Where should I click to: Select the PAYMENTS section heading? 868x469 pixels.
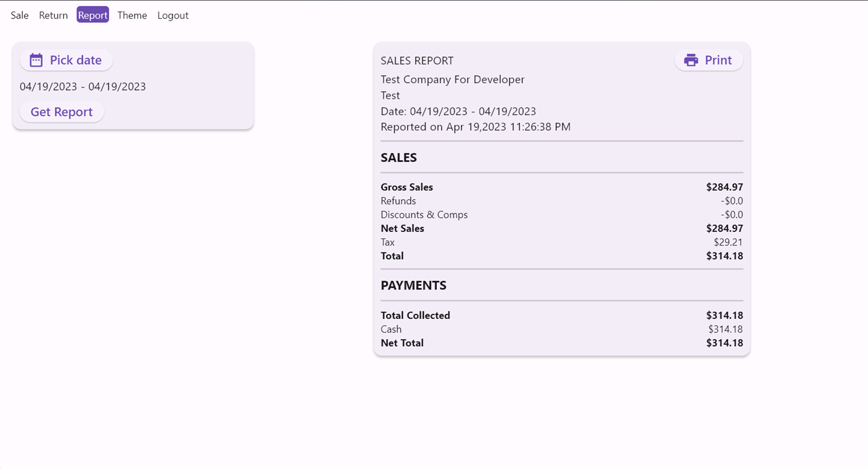(413, 285)
